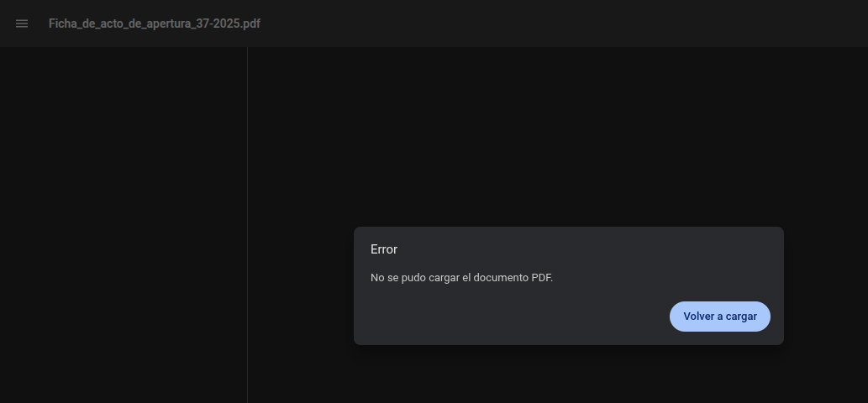Screen dimensions: 868x403
Task: Reload the PDF via the blue pill button
Action: [x=719, y=317]
